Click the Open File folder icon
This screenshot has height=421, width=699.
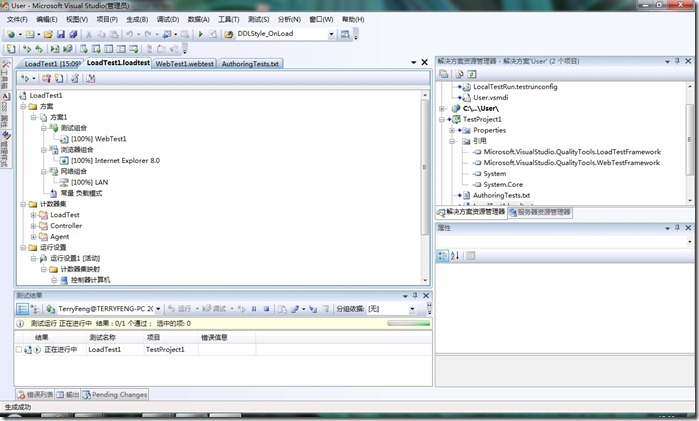click(48, 34)
